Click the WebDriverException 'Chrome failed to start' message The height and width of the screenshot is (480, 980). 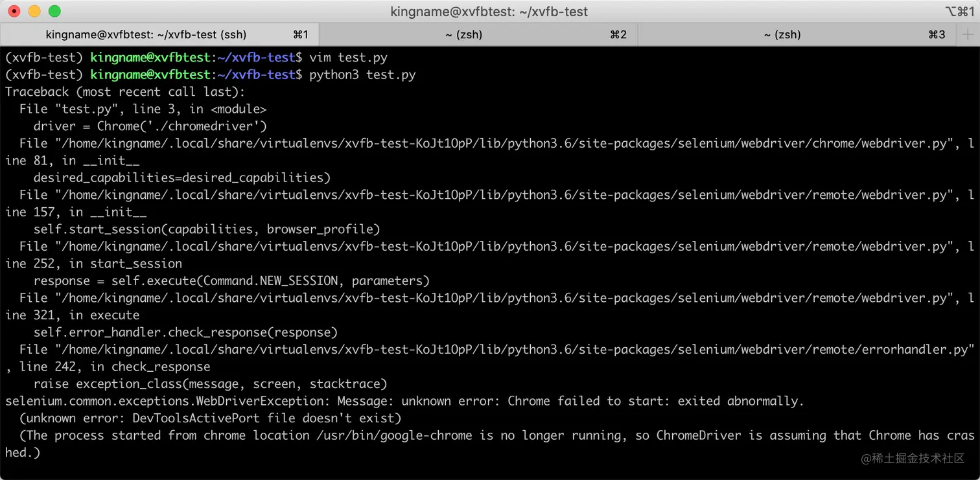[404, 401]
